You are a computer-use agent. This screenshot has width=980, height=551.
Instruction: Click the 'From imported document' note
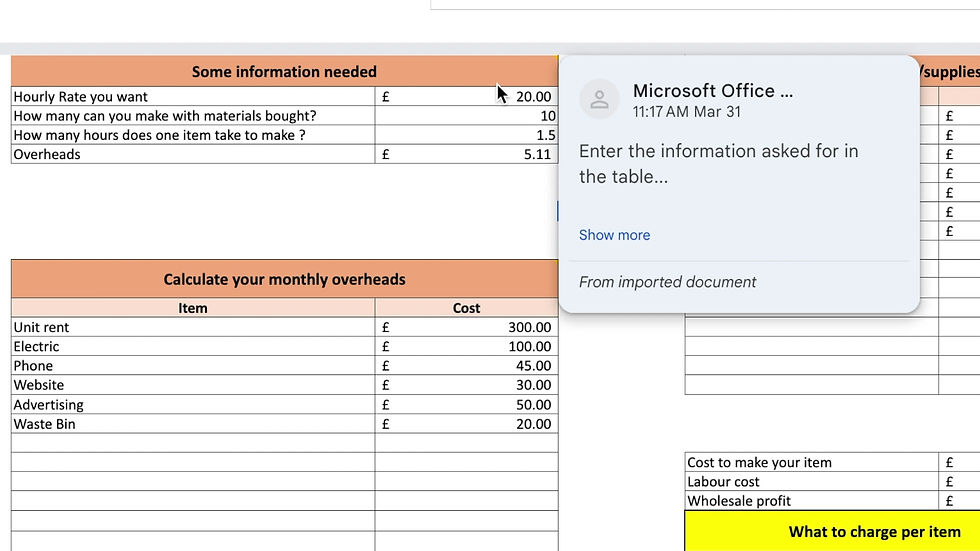coord(667,282)
